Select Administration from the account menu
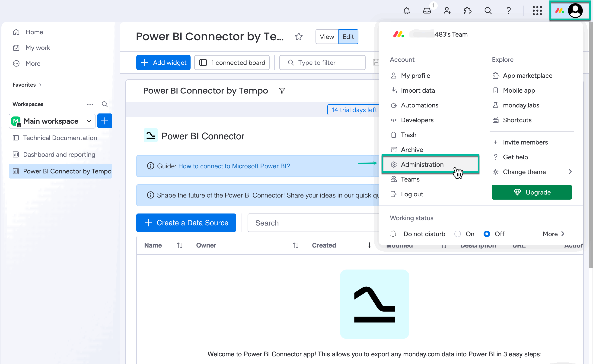The image size is (593, 364). 422,164
